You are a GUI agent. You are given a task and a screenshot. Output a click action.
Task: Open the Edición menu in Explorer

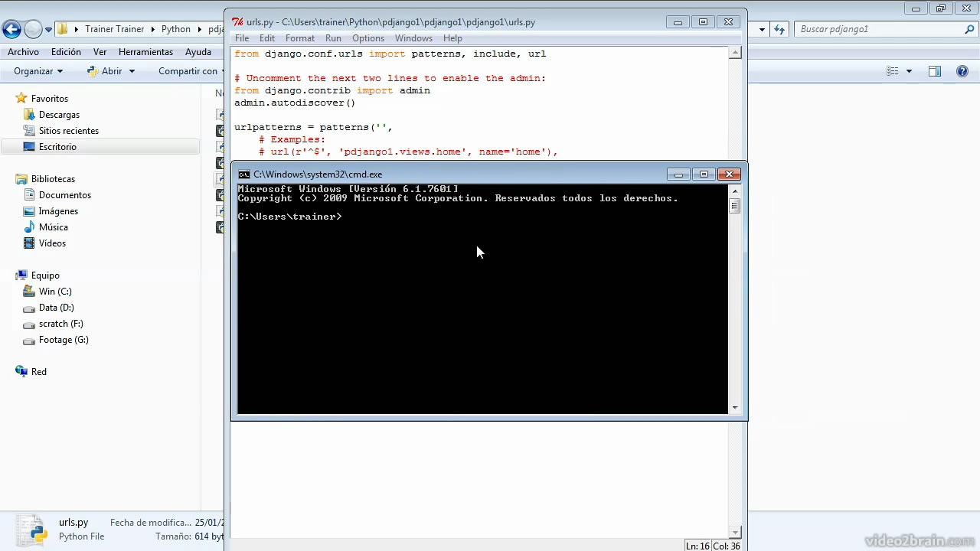coord(66,52)
